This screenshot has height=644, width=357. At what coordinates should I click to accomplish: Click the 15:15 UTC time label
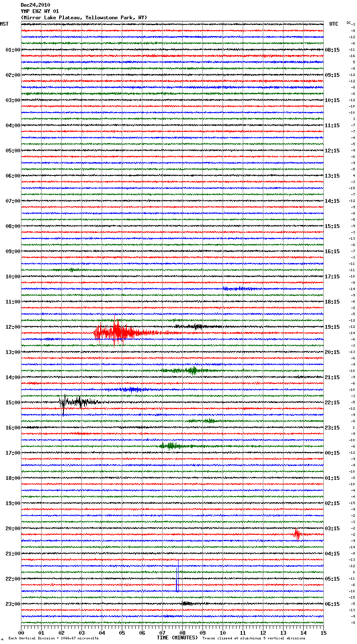pyautogui.click(x=332, y=226)
